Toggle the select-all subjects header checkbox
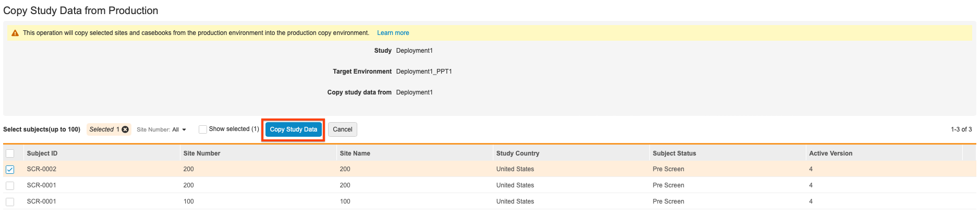980x214 pixels. click(10, 153)
